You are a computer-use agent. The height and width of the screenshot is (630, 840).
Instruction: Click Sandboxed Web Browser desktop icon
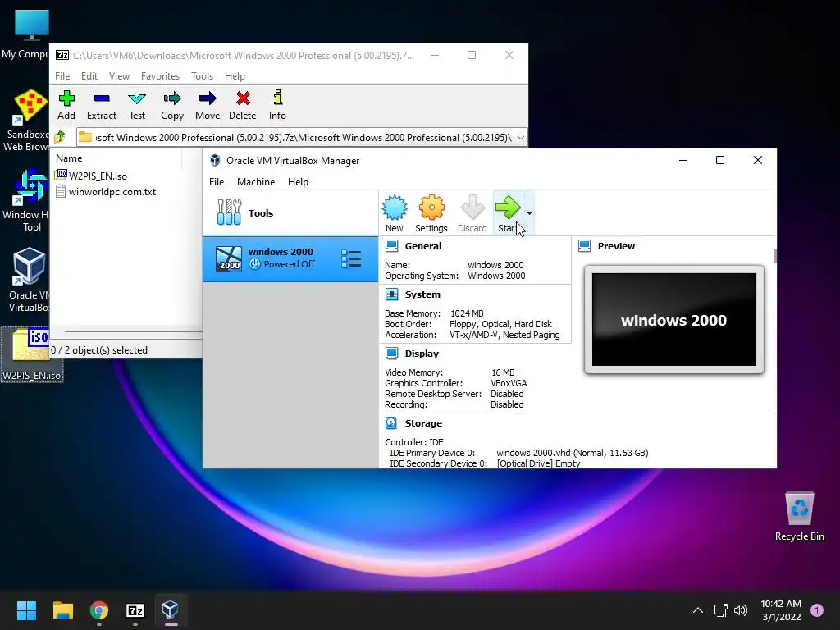coord(27,120)
